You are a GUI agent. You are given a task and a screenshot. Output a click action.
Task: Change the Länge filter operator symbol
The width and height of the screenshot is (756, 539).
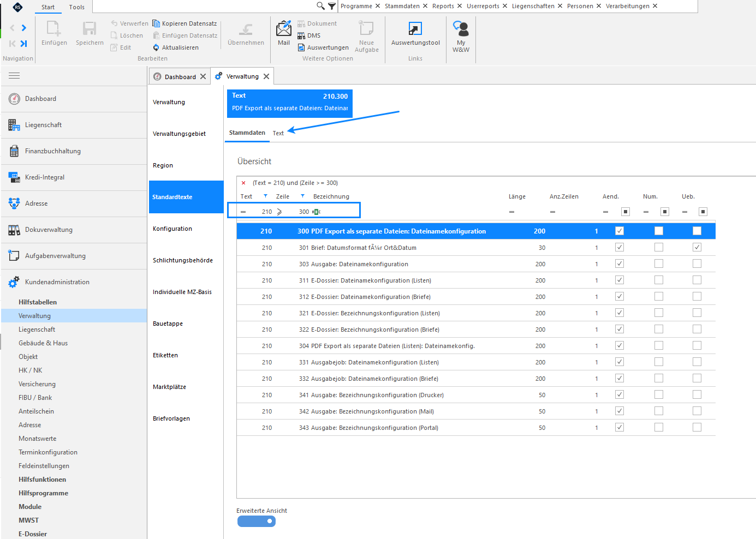511,212
